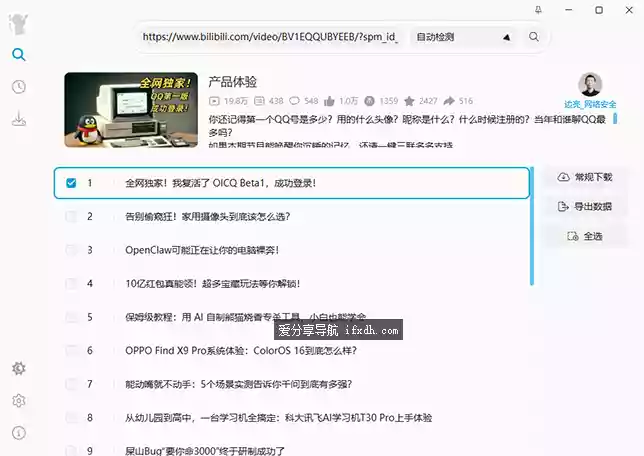The height and width of the screenshot is (456, 644).
Task: Click the favorites star icon showing 2427
Action: tap(409, 101)
